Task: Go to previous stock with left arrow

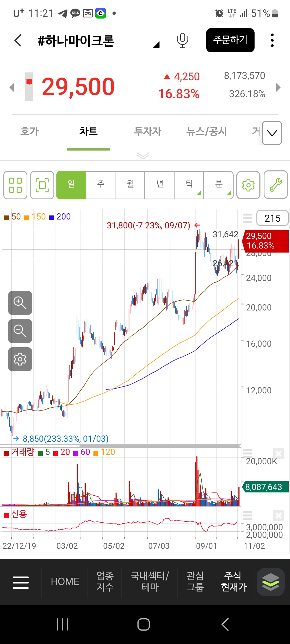Action: pos(12,87)
